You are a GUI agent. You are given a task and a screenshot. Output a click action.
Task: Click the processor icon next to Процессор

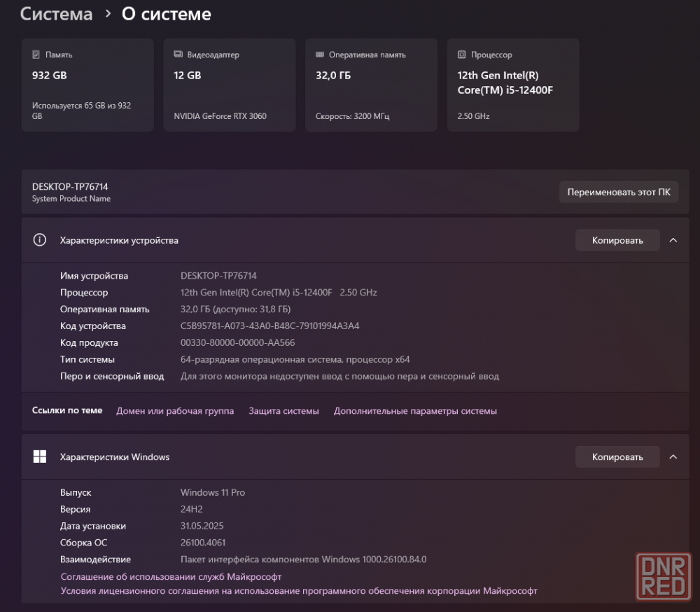tap(461, 55)
